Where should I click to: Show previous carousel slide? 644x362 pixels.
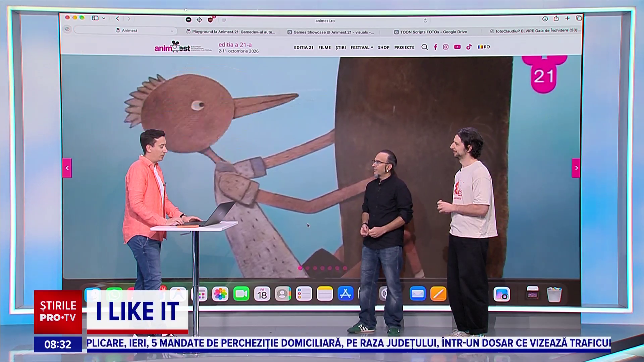67,168
